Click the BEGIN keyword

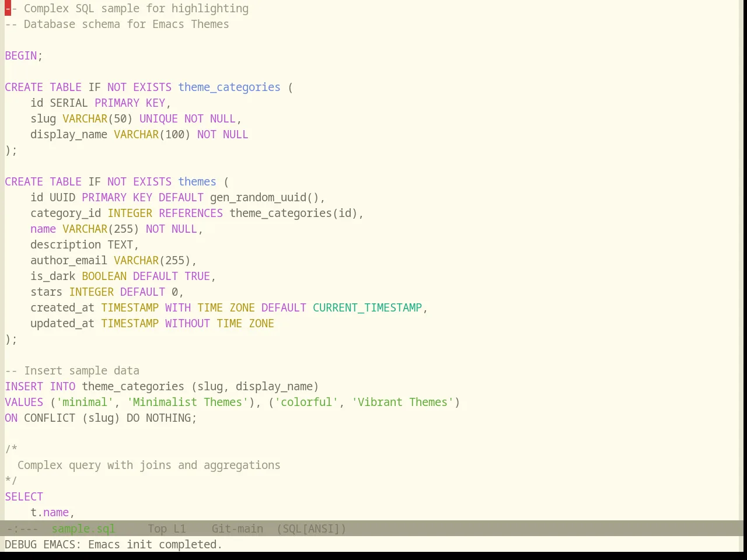[21, 55]
